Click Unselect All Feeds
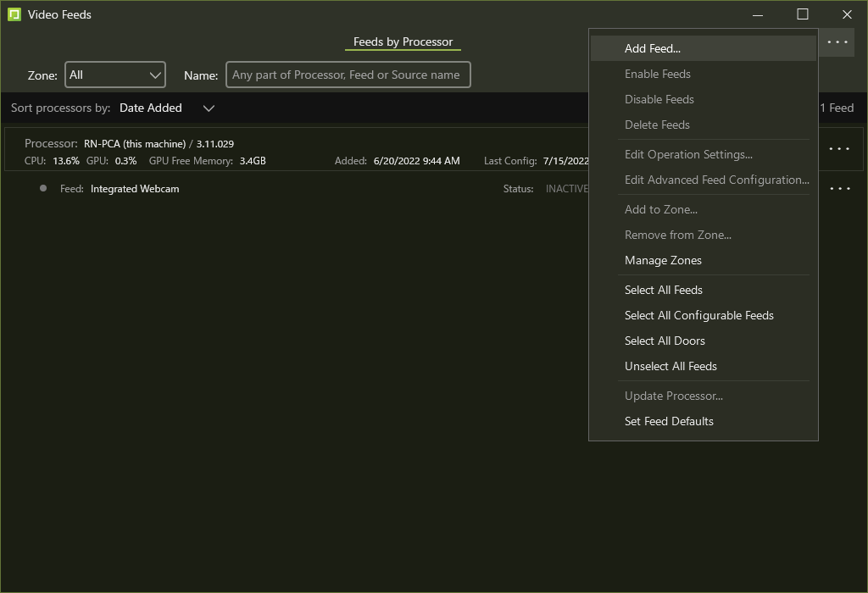This screenshot has width=868, height=593. click(x=670, y=366)
